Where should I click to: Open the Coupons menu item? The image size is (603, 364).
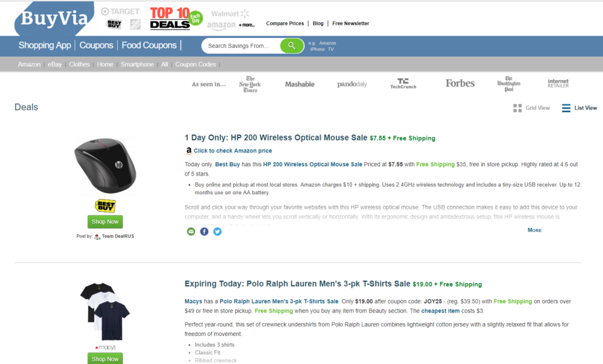click(96, 46)
